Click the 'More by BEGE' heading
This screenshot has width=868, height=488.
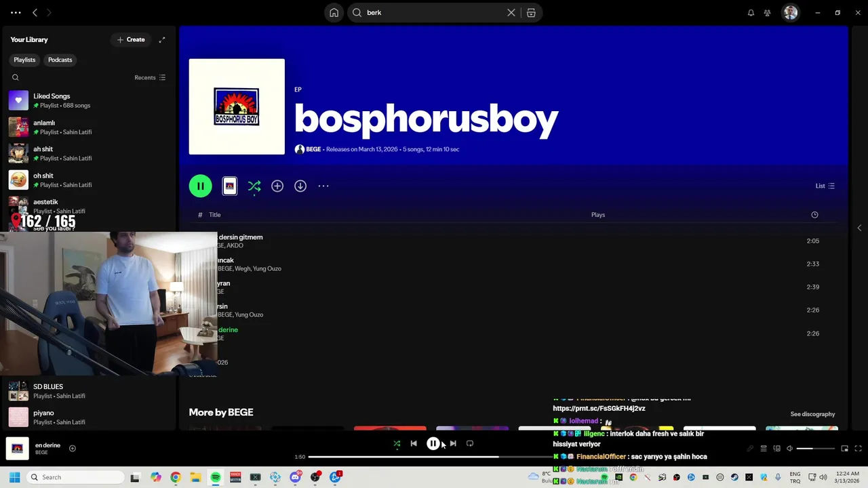pos(221,412)
